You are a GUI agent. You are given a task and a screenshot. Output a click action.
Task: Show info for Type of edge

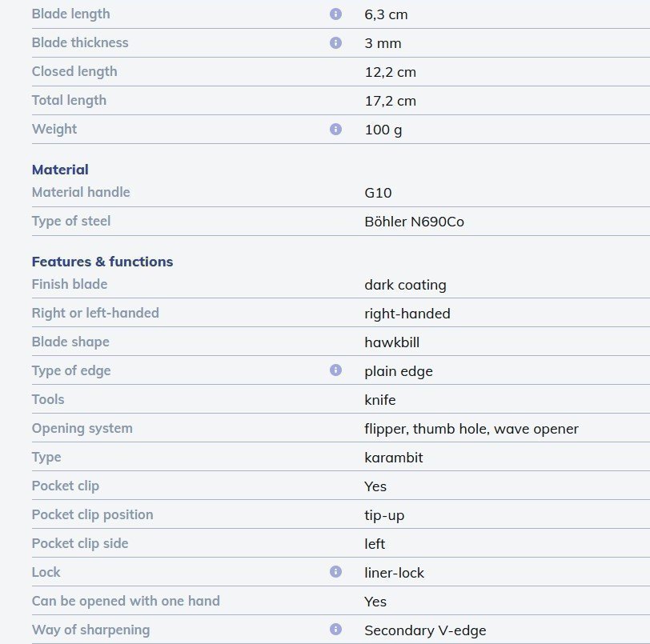coord(335,370)
